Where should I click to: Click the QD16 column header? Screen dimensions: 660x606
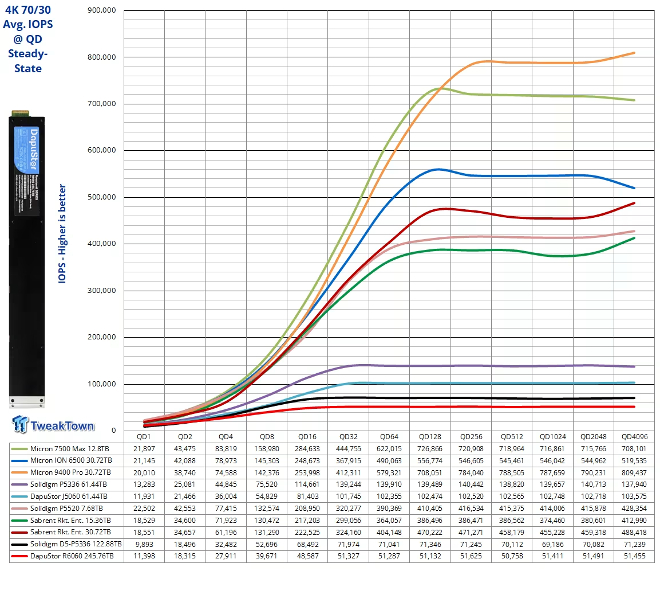(307, 437)
